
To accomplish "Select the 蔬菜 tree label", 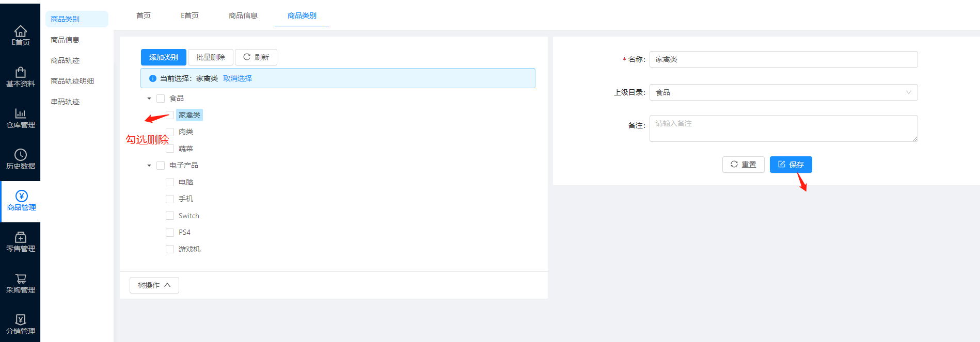I will 186,149.
